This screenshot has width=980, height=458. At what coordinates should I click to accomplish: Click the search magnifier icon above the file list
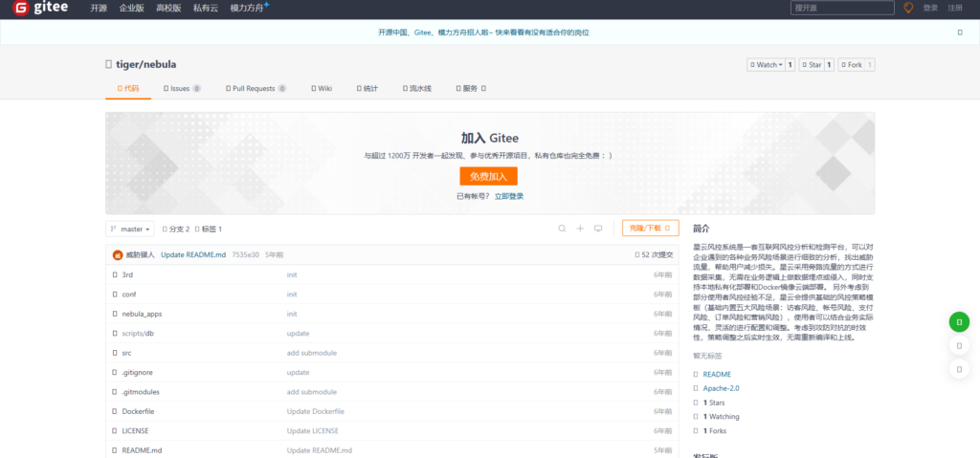[562, 229]
